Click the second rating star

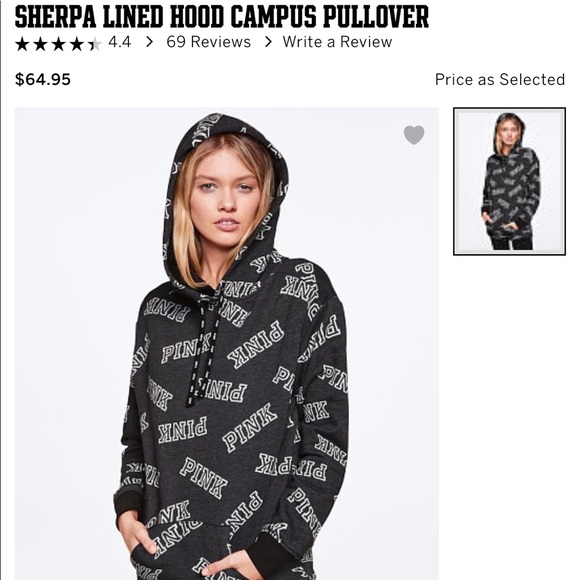(x=40, y=44)
